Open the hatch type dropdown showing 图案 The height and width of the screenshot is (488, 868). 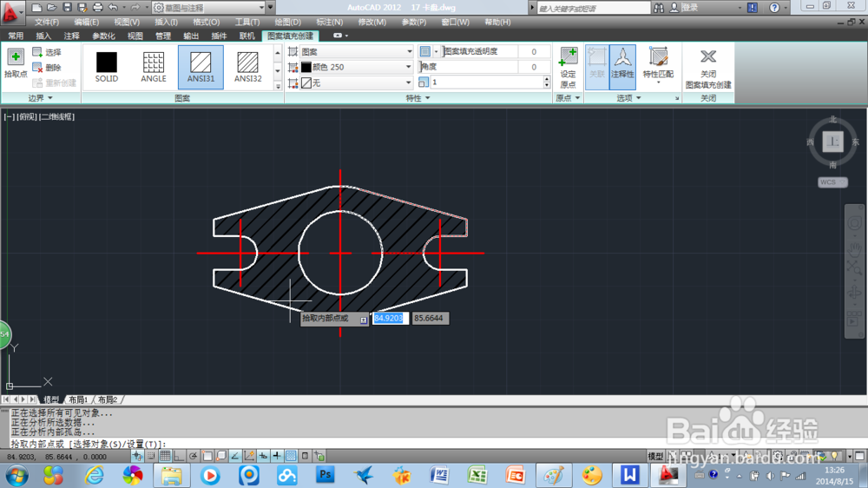coord(357,51)
